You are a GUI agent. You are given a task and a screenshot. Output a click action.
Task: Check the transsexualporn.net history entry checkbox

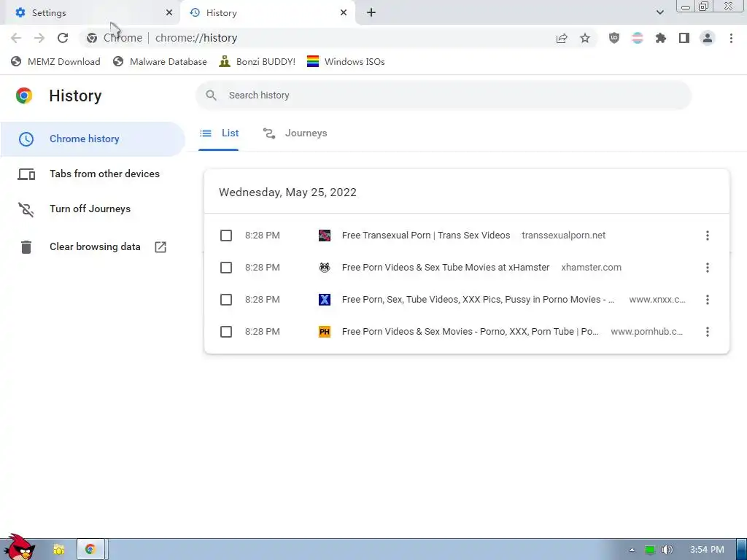click(226, 236)
